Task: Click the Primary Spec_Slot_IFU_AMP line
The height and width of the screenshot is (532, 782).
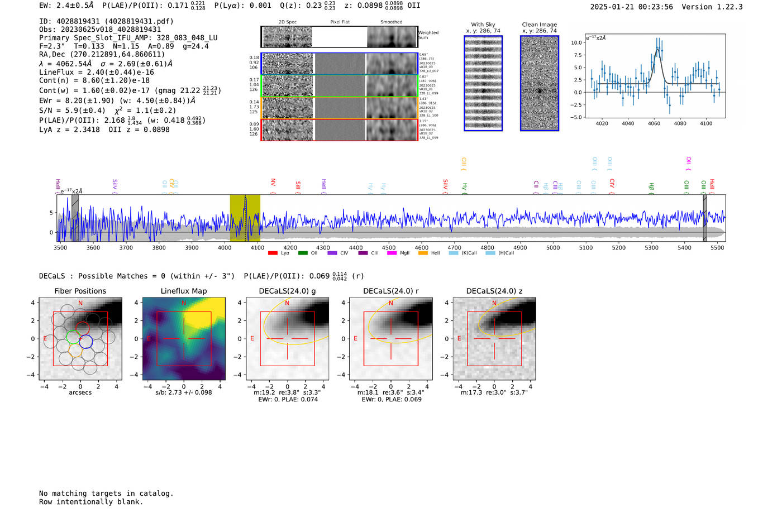Action: 128,38
